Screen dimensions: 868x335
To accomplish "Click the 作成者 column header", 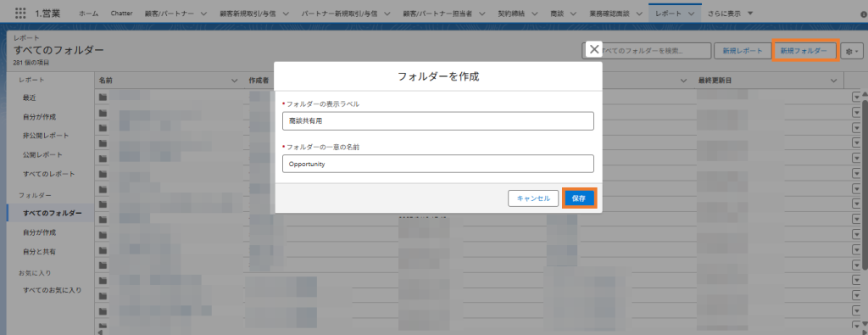I will (x=259, y=81).
